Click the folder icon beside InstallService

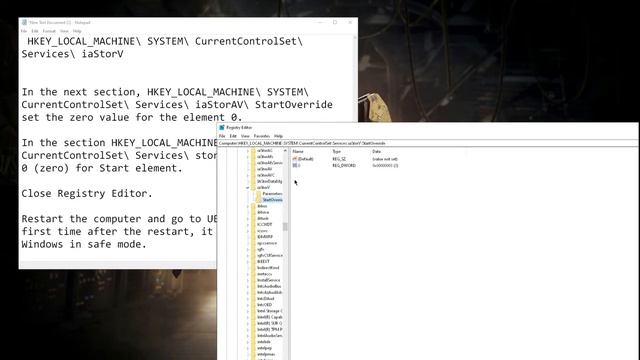[253, 280]
